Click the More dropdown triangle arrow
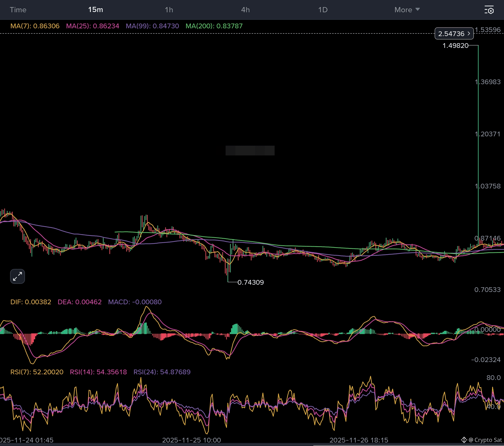Image resolution: width=504 pixels, height=446 pixels. pos(417,9)
